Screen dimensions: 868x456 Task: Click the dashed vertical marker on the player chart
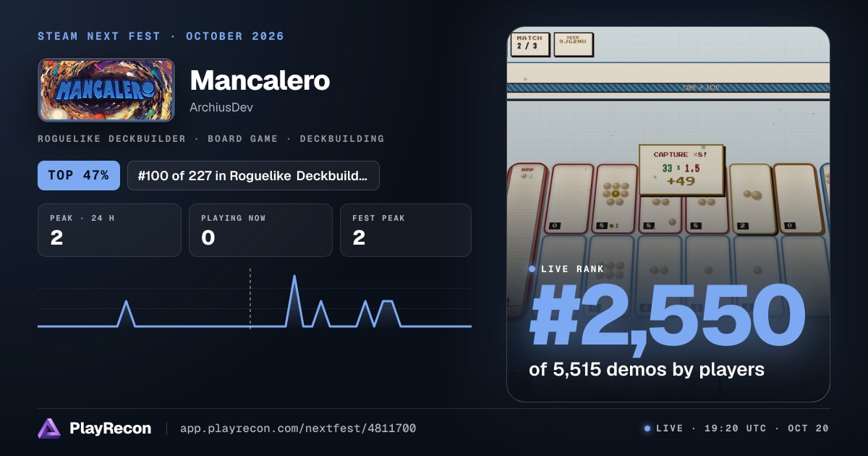point(250,299)
